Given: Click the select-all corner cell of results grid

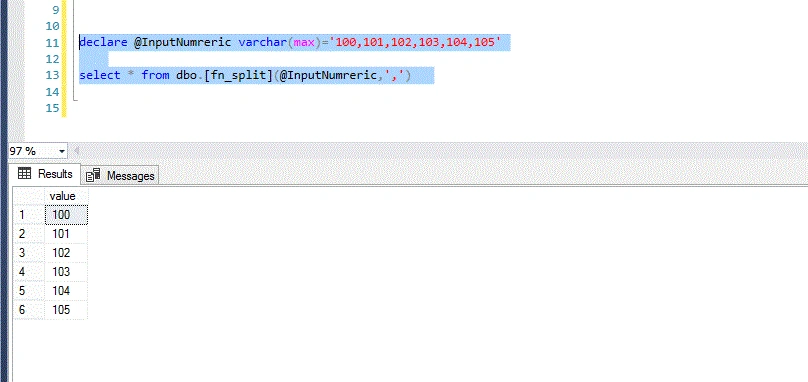Looking at the screenshot, I should (29, 196).
